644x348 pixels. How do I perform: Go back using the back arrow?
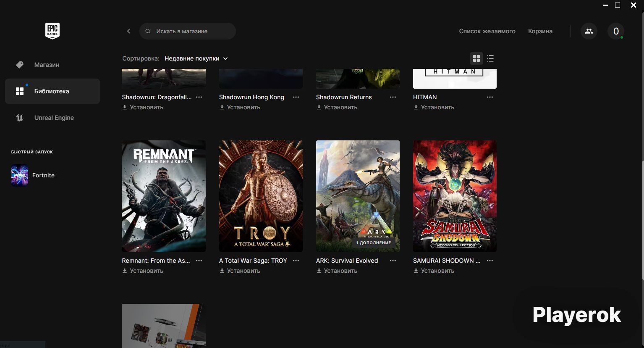coord(128,31)
